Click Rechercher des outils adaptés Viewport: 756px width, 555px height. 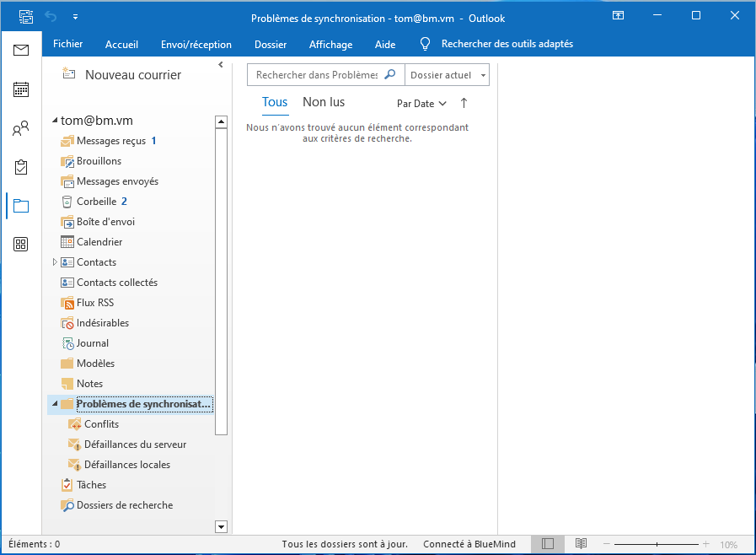pyautogui.click(x=506, y=44)
